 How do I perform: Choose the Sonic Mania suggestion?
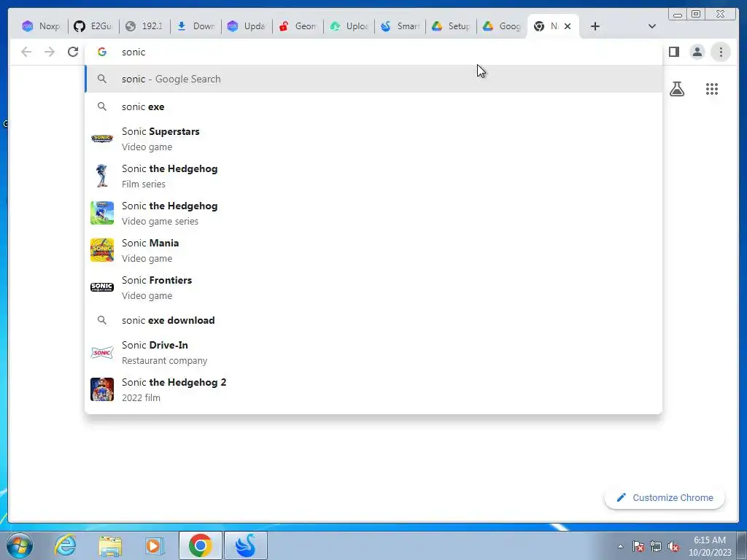373,250
